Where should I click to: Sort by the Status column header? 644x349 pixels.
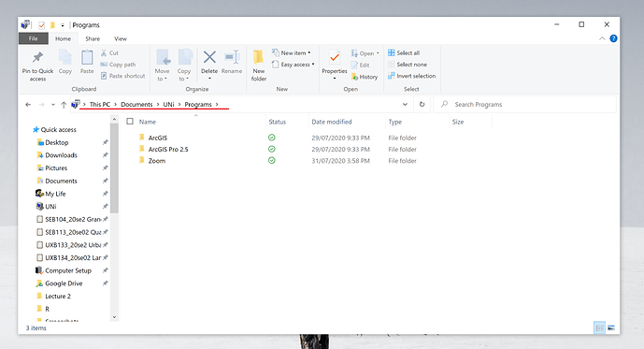pyautogui.click(x=278, y=122)
